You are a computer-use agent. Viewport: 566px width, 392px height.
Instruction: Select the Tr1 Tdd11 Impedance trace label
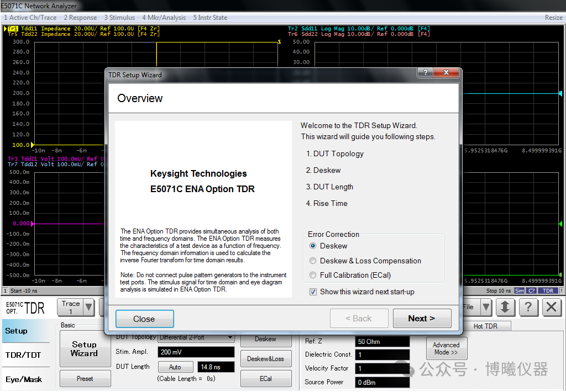83,29
